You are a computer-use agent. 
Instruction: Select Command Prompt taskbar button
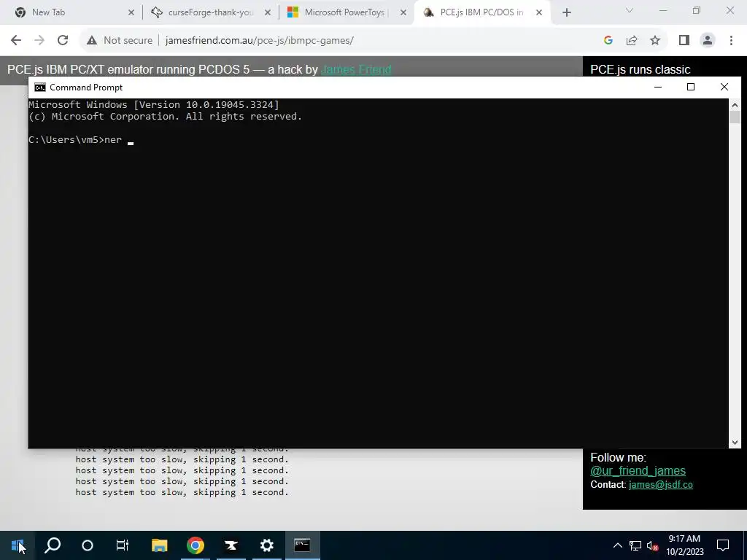click(303, 545)
